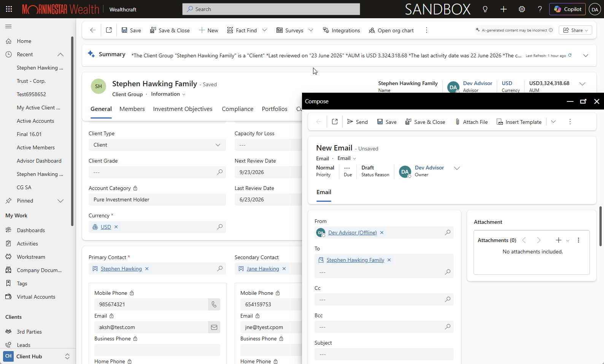This screenshot has width=604, height=364.
Task: Send email to aksh@test.com via envelope icon
Action: (214, 327)
